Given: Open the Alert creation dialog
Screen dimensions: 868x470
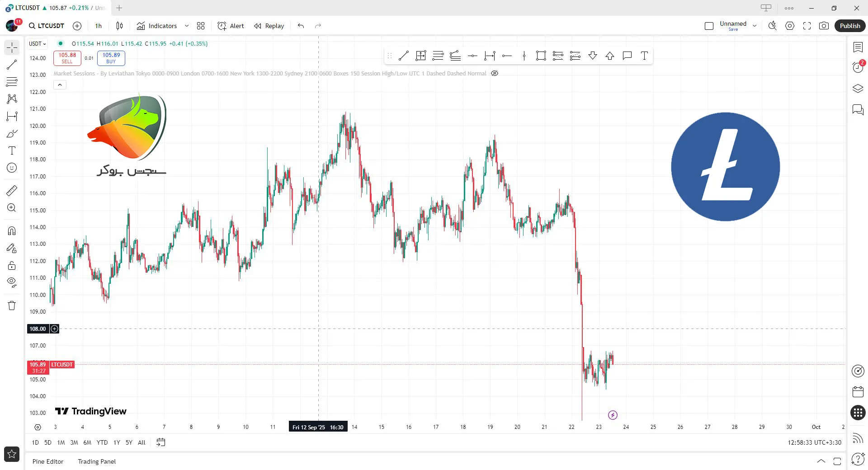Looking at the screenshot, I should 231,26.
